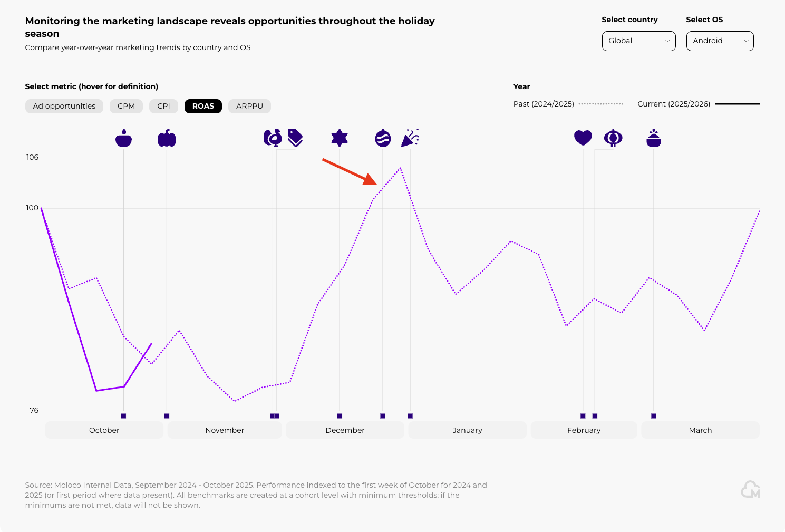Switch metric to CPM
This screenshot has height=532, width=785.
pos(126,106)
